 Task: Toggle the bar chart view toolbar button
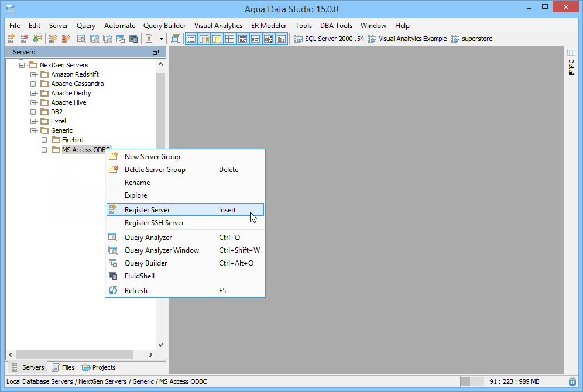tap(282, 38)
